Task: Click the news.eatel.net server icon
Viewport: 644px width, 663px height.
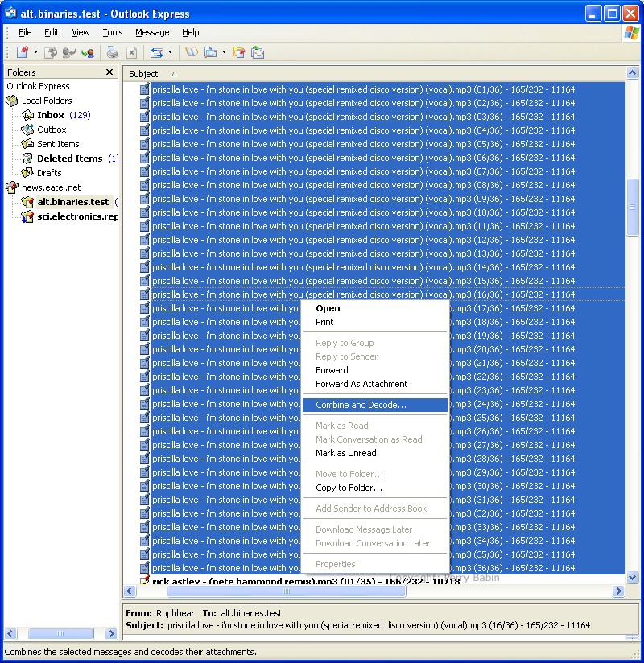Action: (12, 187)
